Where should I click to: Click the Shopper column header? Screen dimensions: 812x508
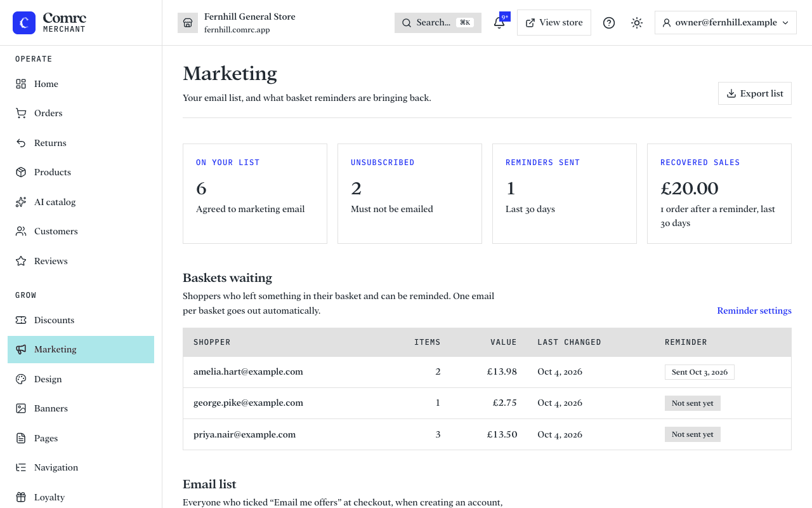click(212, 342)
